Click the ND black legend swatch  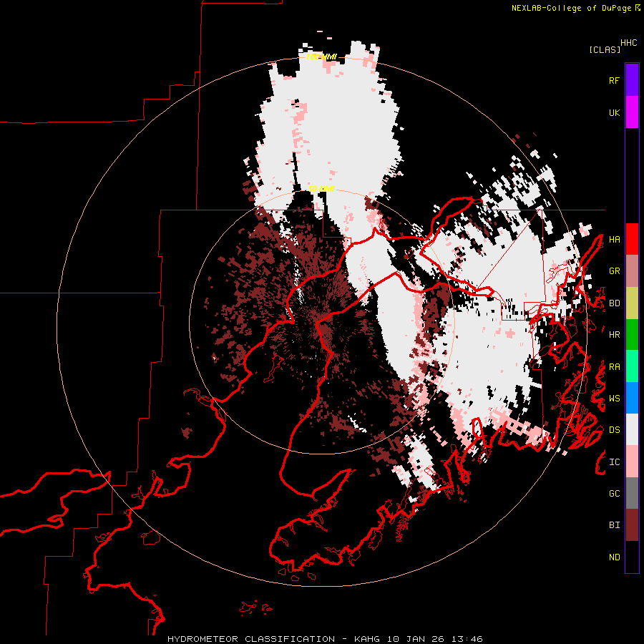coord(632,557)
